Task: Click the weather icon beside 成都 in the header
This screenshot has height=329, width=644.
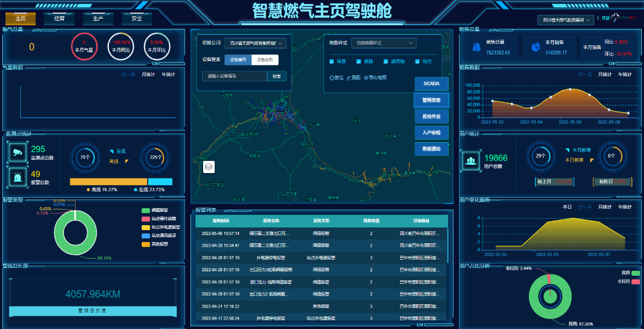Action: (614, 17)
